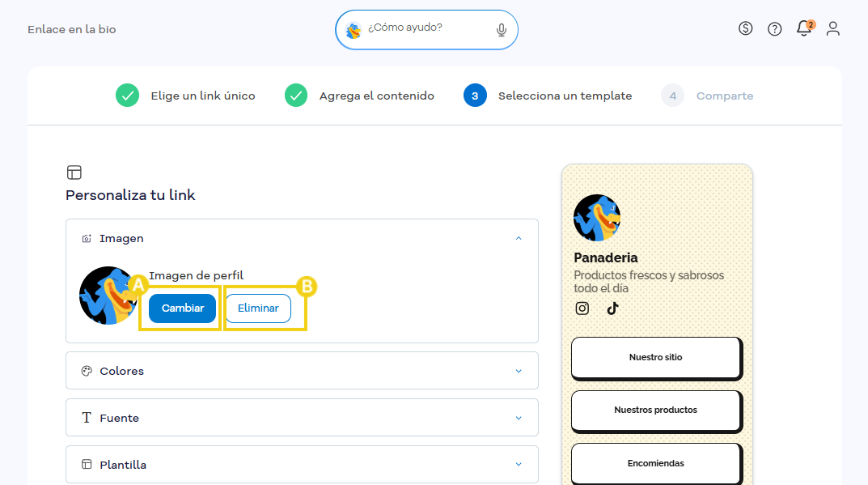Click the microphone icon in search
Image resolution: width=868 pixels, height=485 pixels.
(501, 30)
